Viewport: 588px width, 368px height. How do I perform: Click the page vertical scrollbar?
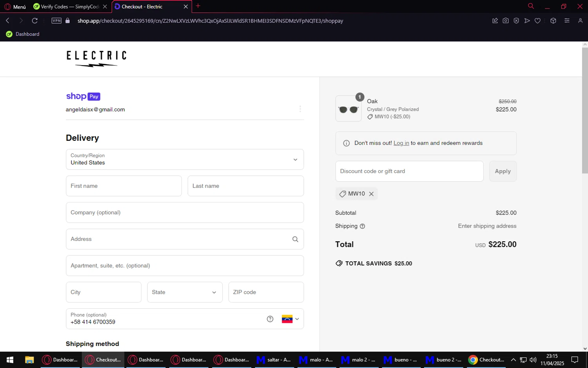(585, 110)
